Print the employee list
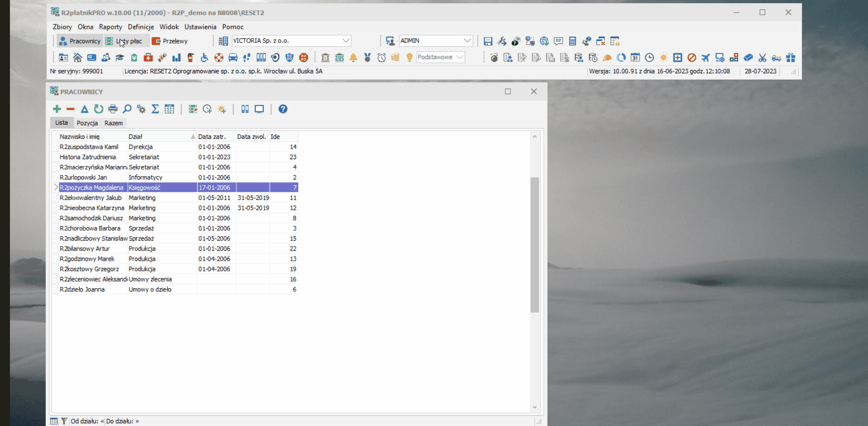 click(113, 109)
